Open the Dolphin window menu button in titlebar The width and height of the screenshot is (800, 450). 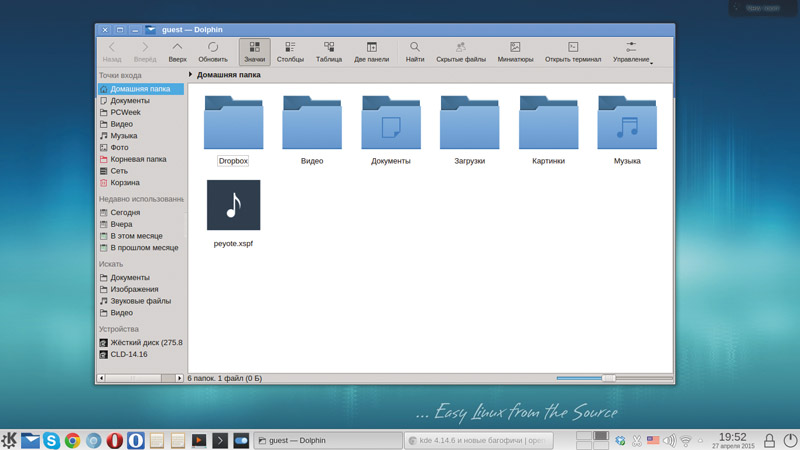pos(151,30)
